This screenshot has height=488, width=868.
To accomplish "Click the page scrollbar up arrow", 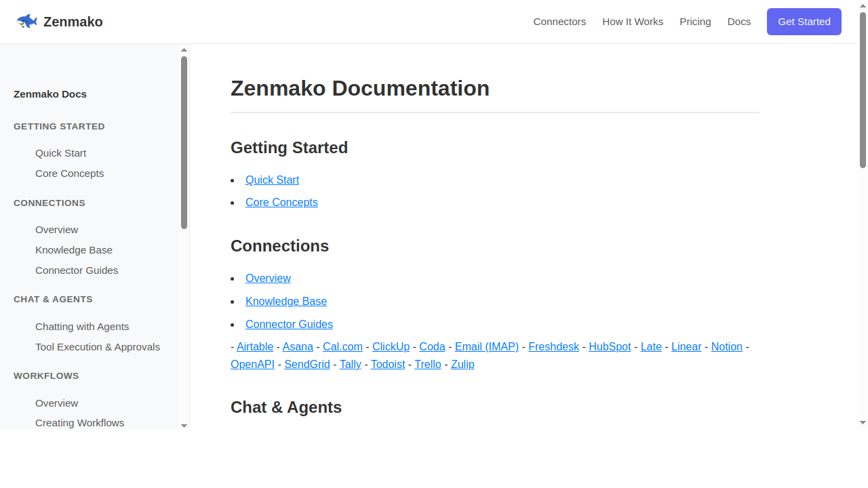I will click(x=863, y=6).
